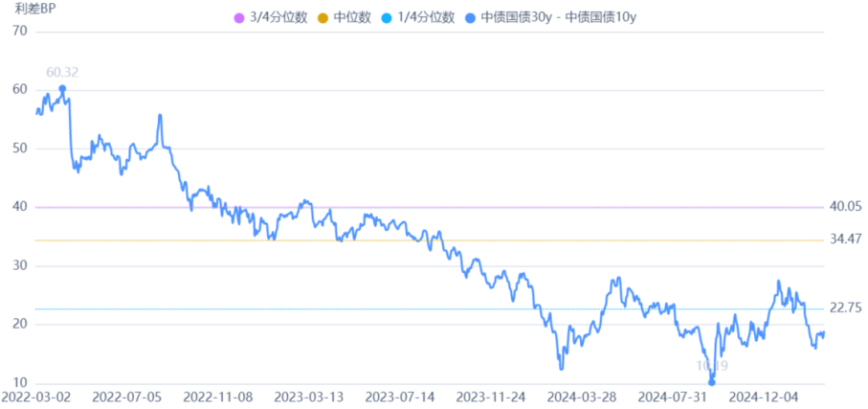Click the 2022-03-02 date axis label
The height and width of the screenshot is (409, 868).
pyautogui.click(x=34, y=395)
